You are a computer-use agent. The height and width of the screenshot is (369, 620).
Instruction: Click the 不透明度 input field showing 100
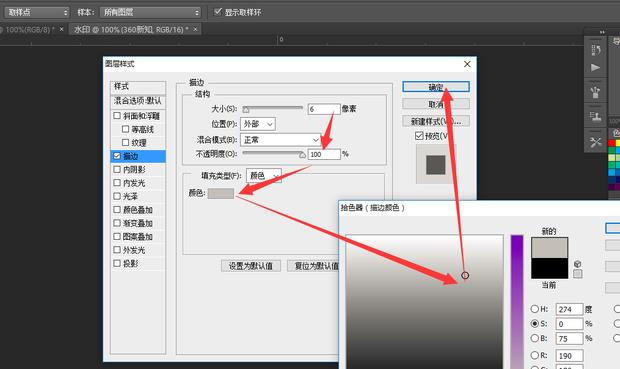pos(324,154)
